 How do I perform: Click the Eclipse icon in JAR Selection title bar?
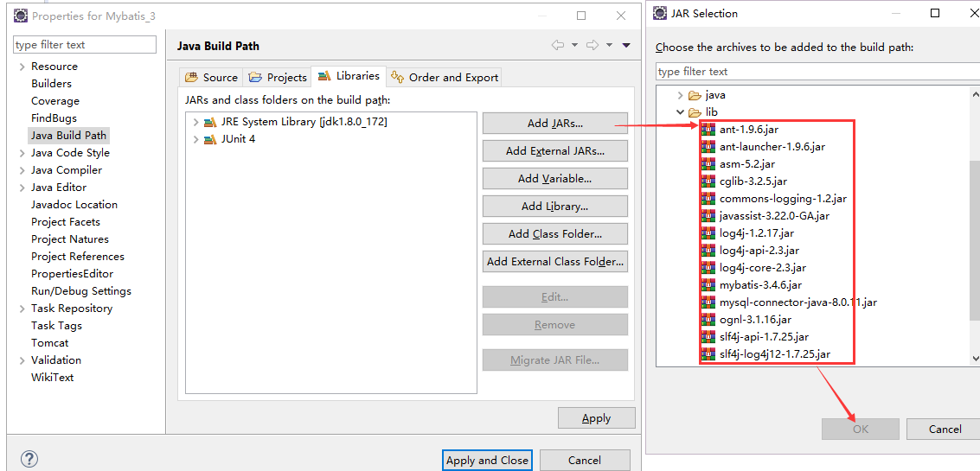[659, 13]
